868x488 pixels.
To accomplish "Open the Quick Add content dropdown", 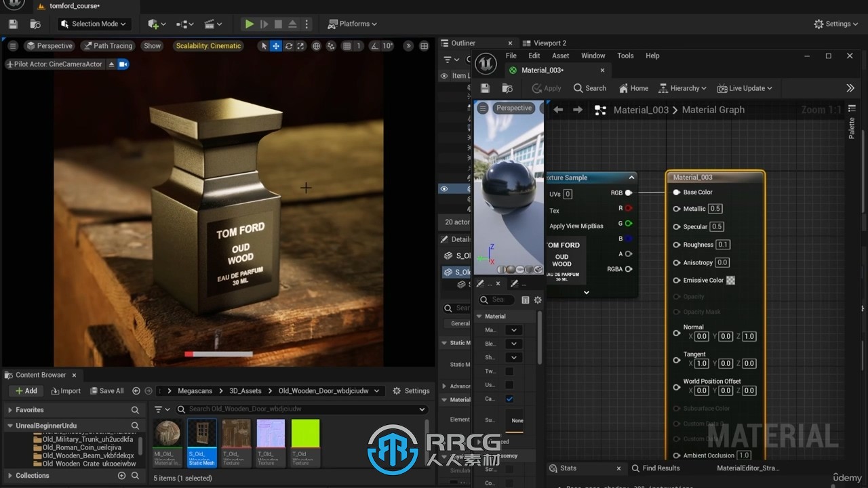I will (157, 24).
